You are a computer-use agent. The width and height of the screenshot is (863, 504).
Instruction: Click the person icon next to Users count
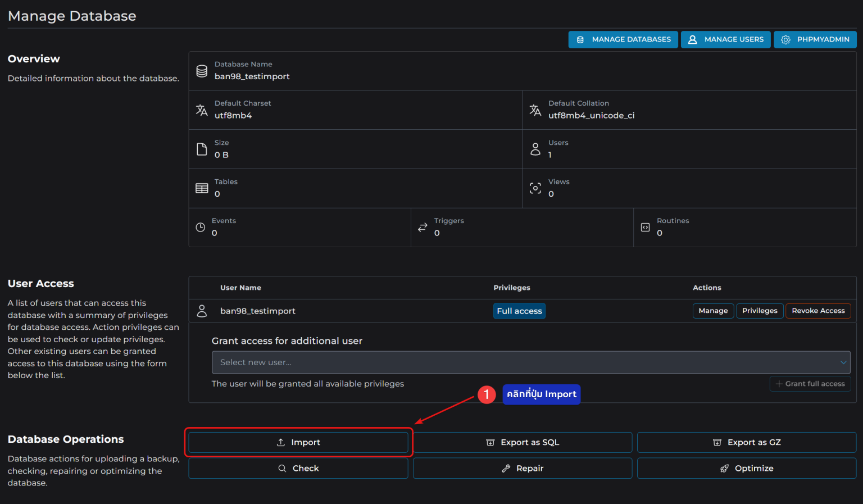coord(535,149)
